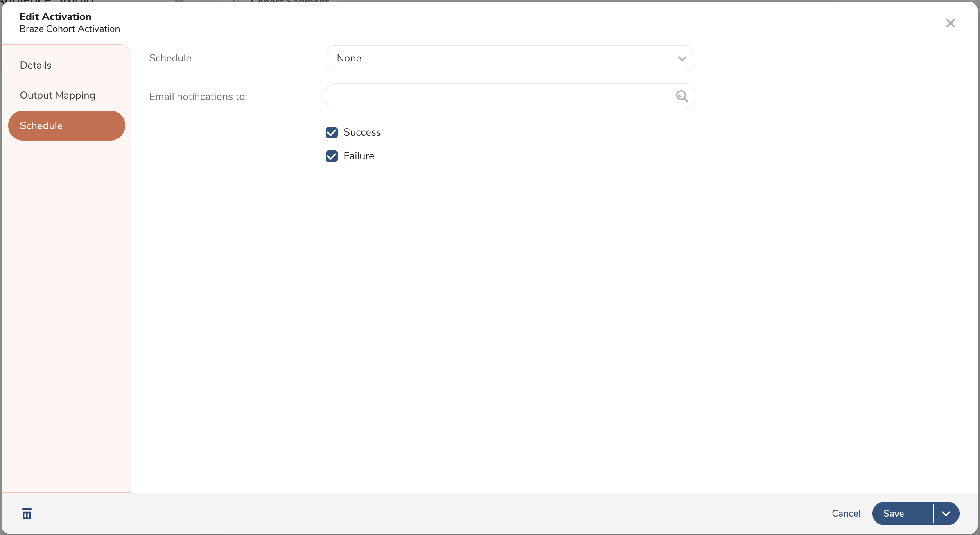Image resolution: width=980 pixels, height=535 pixels.
Task: Dismiss the dialog with the X icon
Action: pos(950,23)
